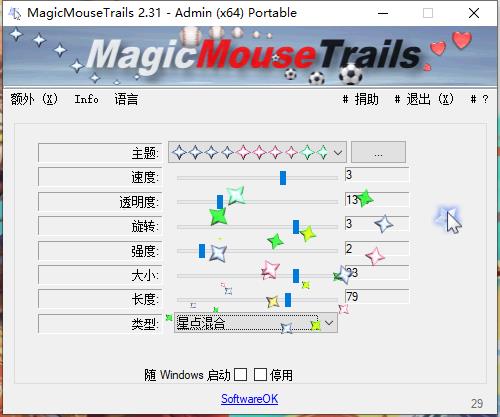Open the # ? help menu
Image resolution: width=500 pixels, height=417 pixels.
[479, 99]
